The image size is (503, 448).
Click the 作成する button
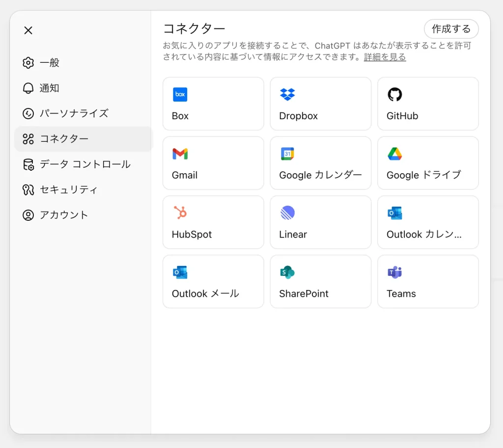(451, 29)
